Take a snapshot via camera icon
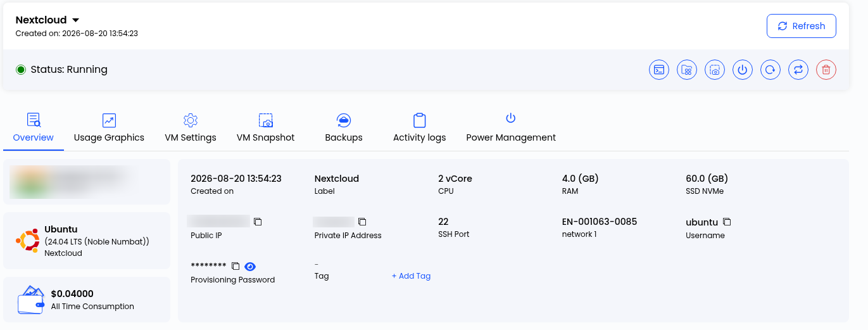868x330 pixels. point(715,70)
